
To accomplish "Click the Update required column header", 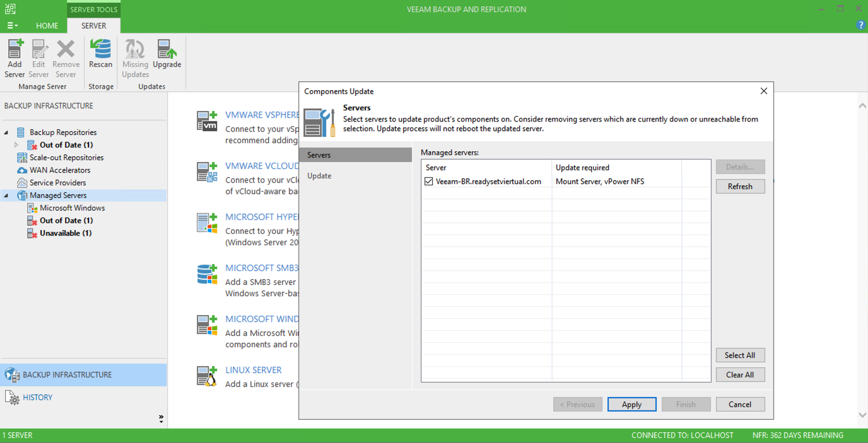I will 616,168.
